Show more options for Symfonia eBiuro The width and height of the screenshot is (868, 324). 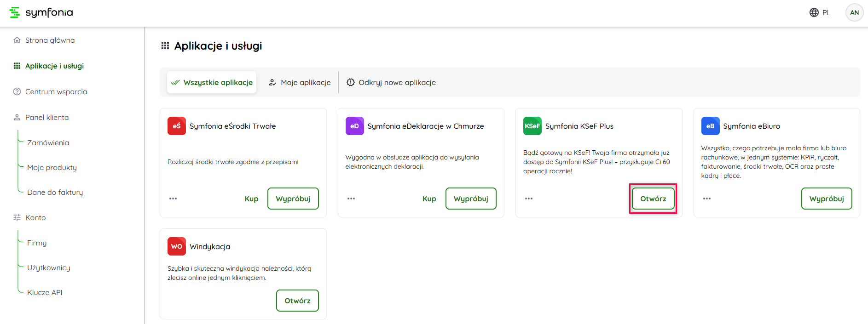(x=707, y=199)
